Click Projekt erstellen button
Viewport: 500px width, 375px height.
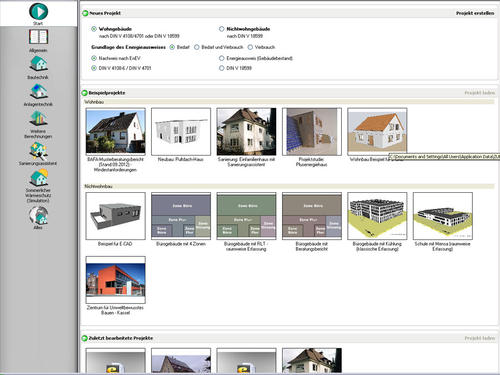click(475, 13)
